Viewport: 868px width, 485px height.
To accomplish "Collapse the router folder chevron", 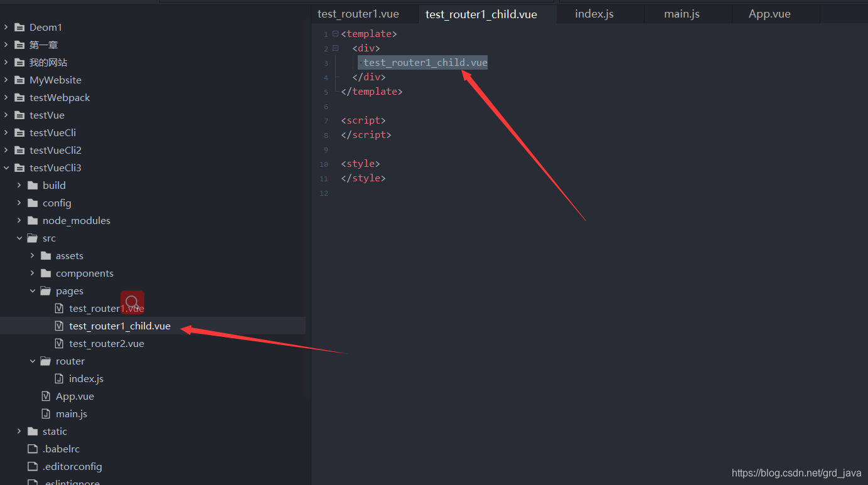I will (x=33, y=361).
